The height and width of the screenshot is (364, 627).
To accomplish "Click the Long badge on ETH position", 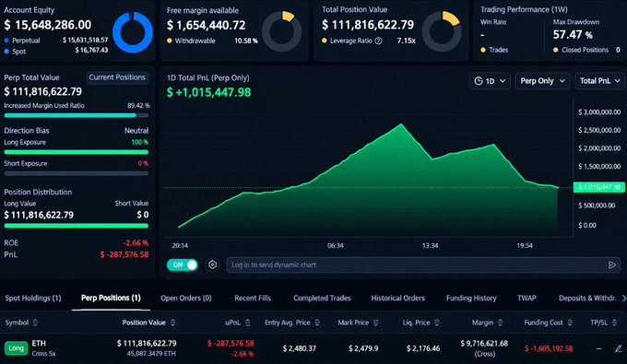I will point(16,348).
